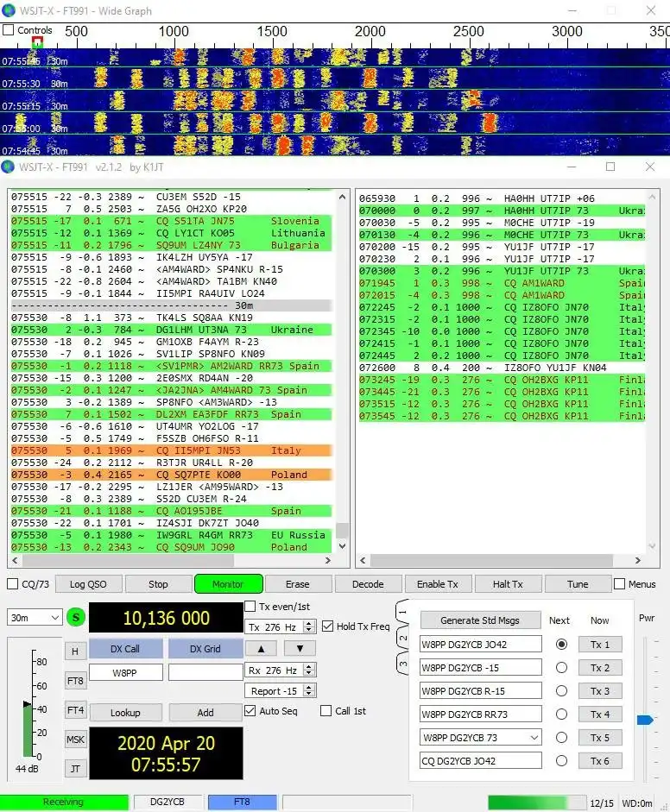Transmit now with Tx 3 button
This screenshot has height=812, width=670.
[600, 691]
